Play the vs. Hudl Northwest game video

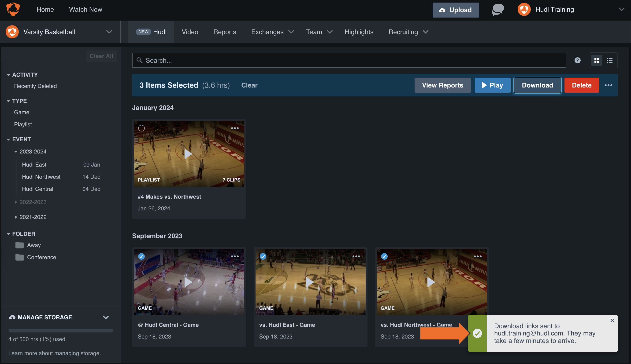[431, 282]
